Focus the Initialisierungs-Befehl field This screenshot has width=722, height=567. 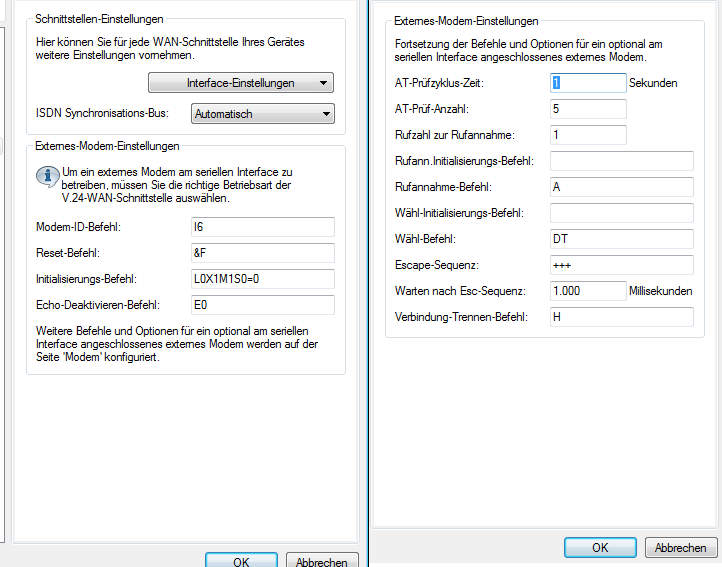[x=262, y=279]
